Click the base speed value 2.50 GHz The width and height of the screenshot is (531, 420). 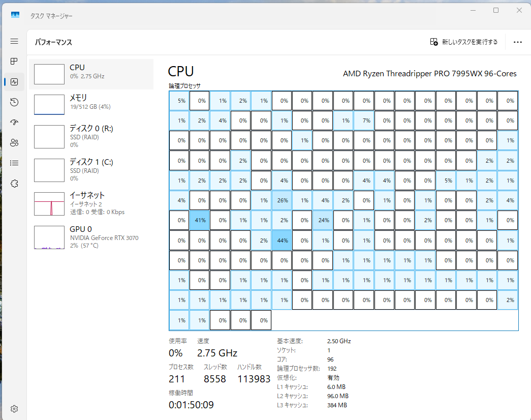point(339,341)
